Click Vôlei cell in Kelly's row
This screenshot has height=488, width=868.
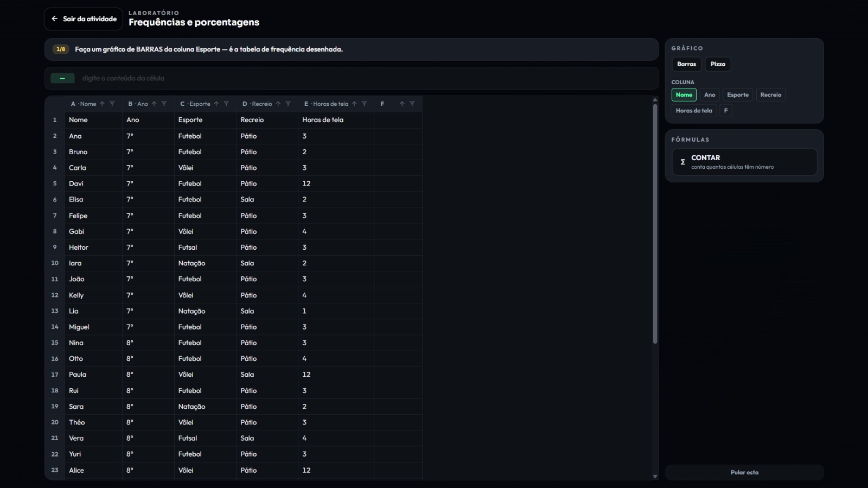[x=205, y=295]
